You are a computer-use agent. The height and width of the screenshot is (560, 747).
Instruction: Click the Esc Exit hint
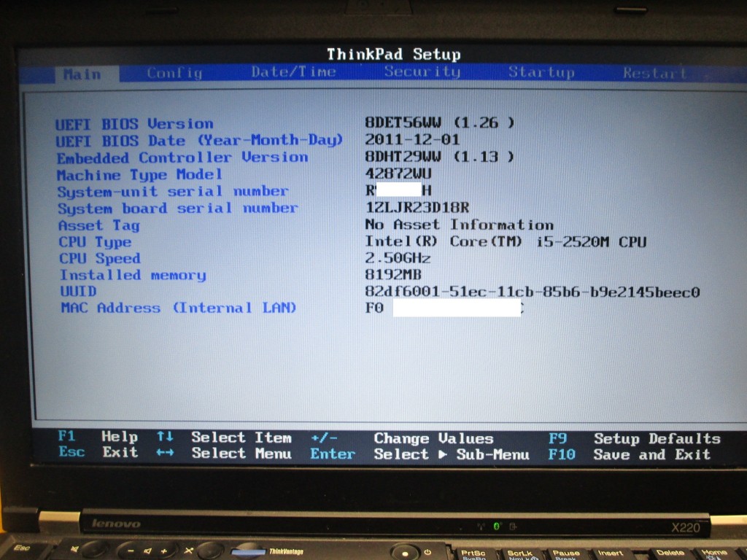pos(98,452)
